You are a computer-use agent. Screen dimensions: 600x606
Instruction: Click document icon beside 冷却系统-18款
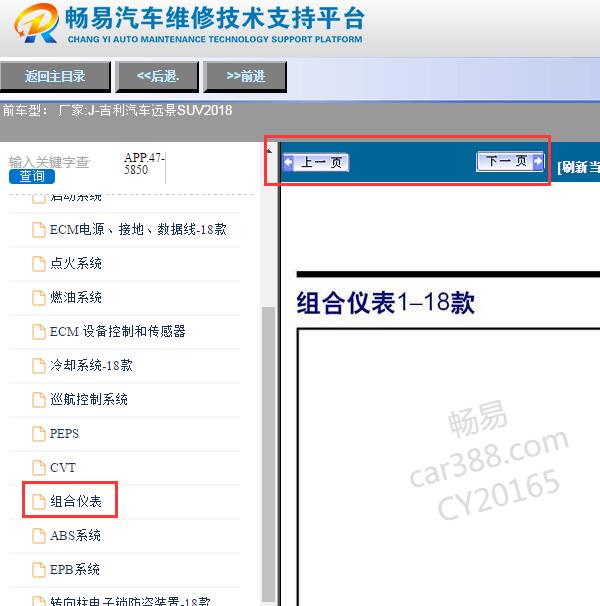pyautogui.click(x=39, y=366)
